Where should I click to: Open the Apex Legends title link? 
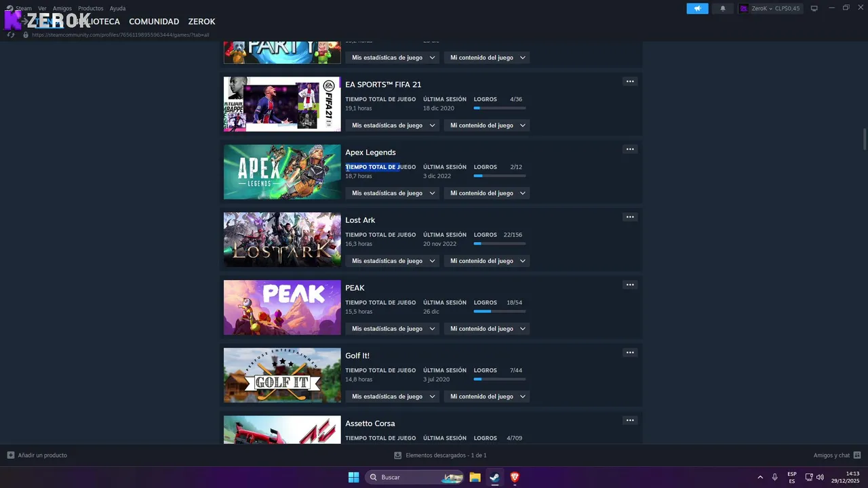click(370, 152)
